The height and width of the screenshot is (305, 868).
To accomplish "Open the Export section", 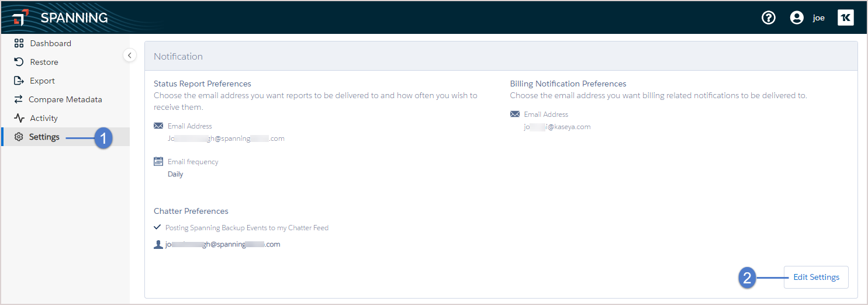I will 65,81.
